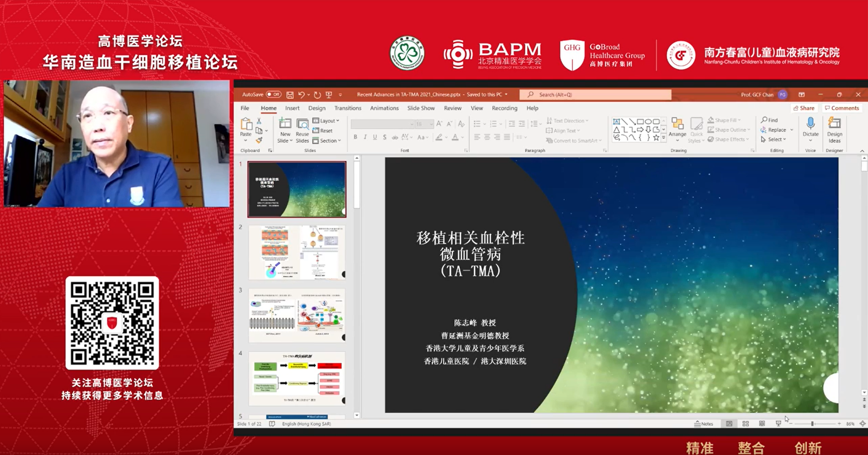Open the File menu tab

[245, 108]
